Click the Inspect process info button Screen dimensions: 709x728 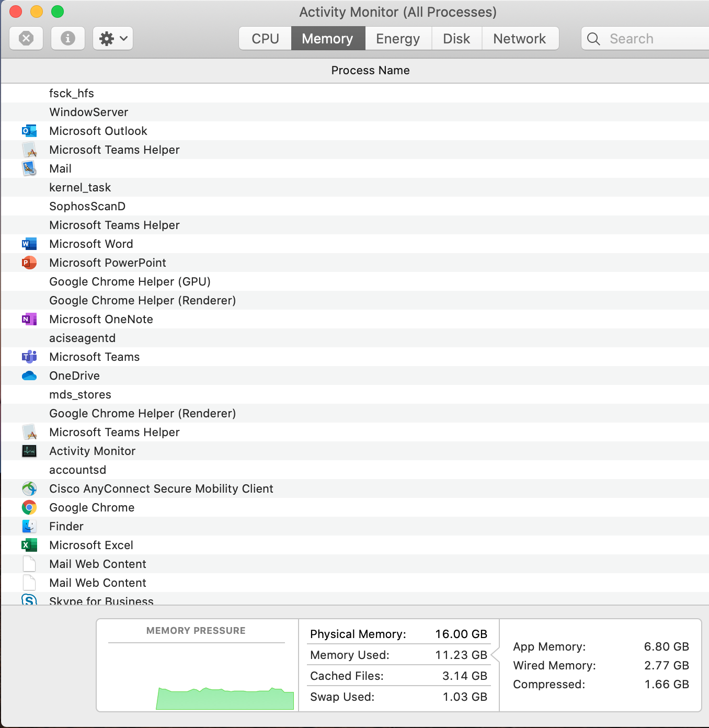point(68,38)
